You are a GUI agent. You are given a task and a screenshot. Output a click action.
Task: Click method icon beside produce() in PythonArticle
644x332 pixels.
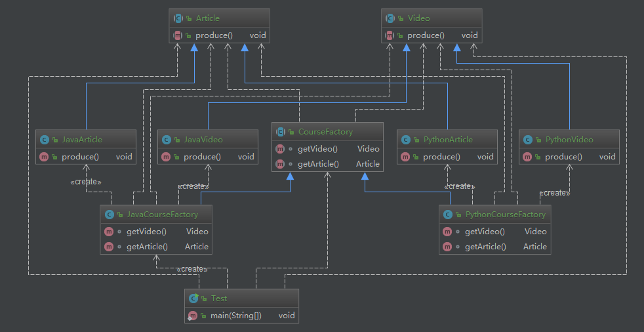[406, 157]
